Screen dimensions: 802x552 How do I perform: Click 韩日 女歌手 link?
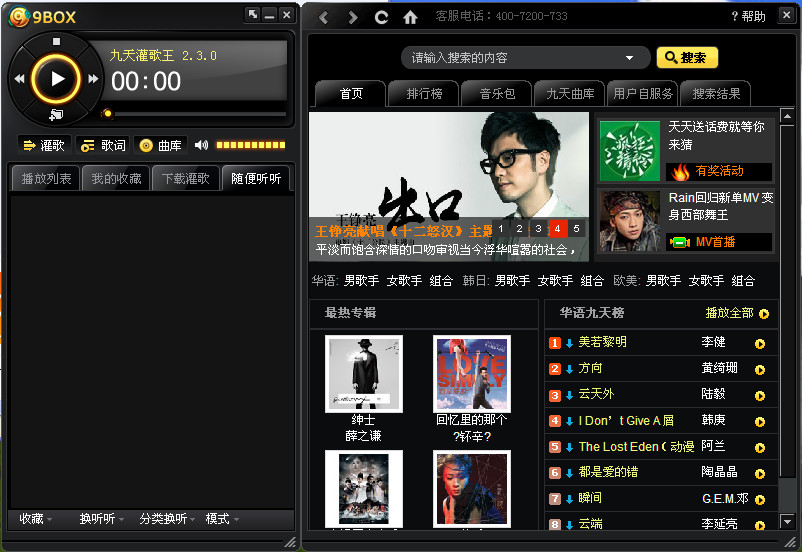point(555,281)
